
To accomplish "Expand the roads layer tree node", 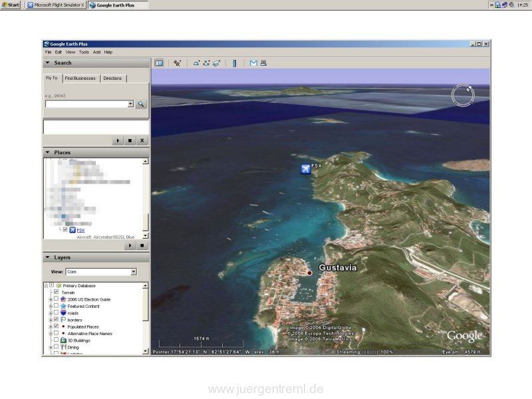I will click(51, 313).
